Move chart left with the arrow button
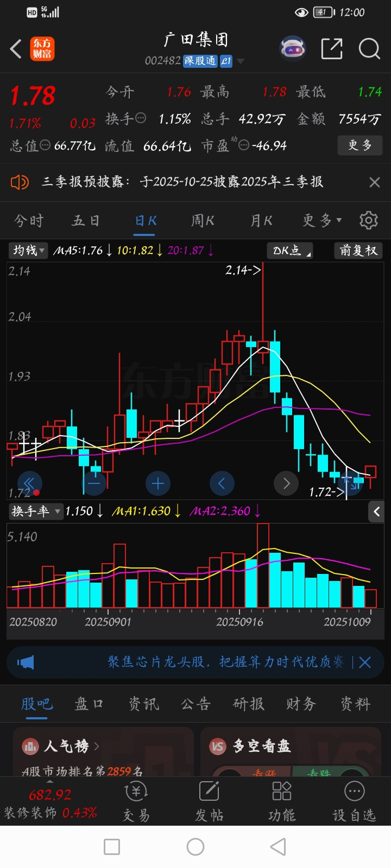This screenshot has width=391, height=868. 222,483
